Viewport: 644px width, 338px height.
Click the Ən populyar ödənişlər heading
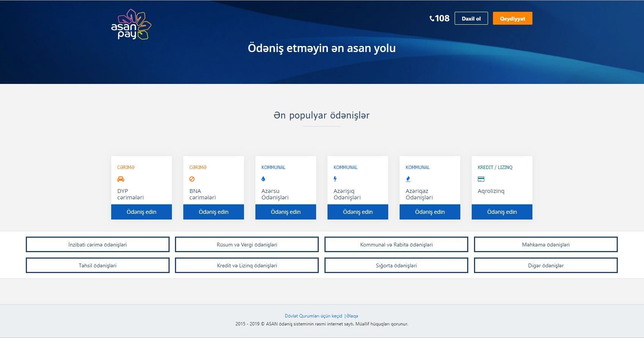click(321, 115)
